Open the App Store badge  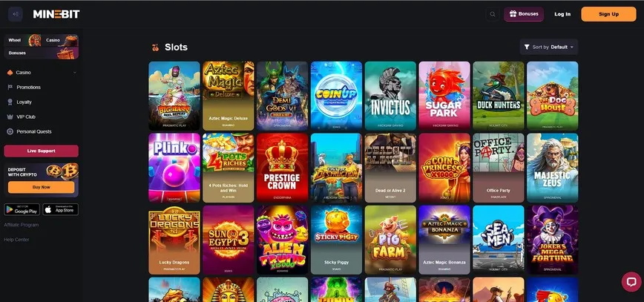(60, 209)
